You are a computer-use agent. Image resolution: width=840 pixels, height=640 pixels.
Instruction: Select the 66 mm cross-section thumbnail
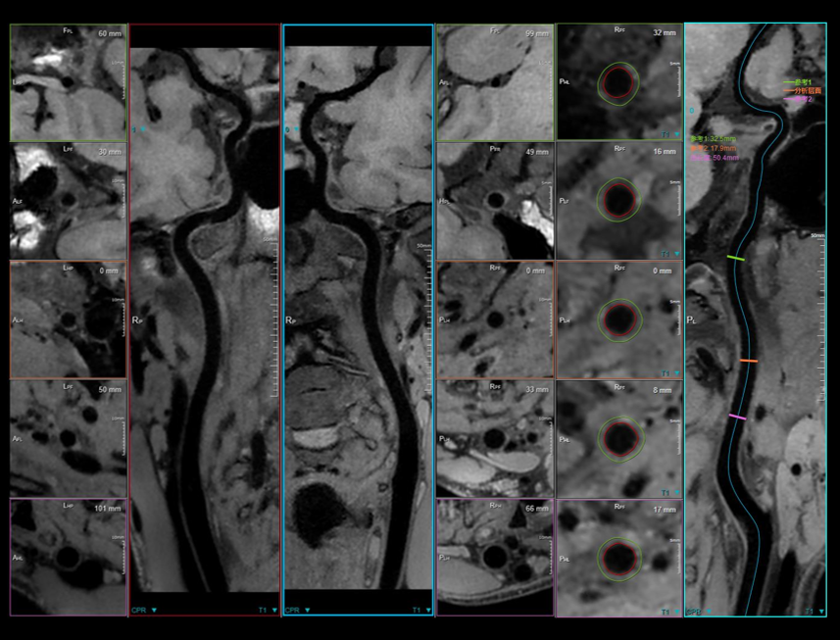[494, 557]
